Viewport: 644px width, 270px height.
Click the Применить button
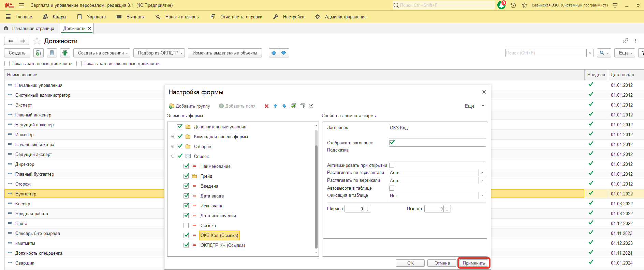click(x=473, y=263)
